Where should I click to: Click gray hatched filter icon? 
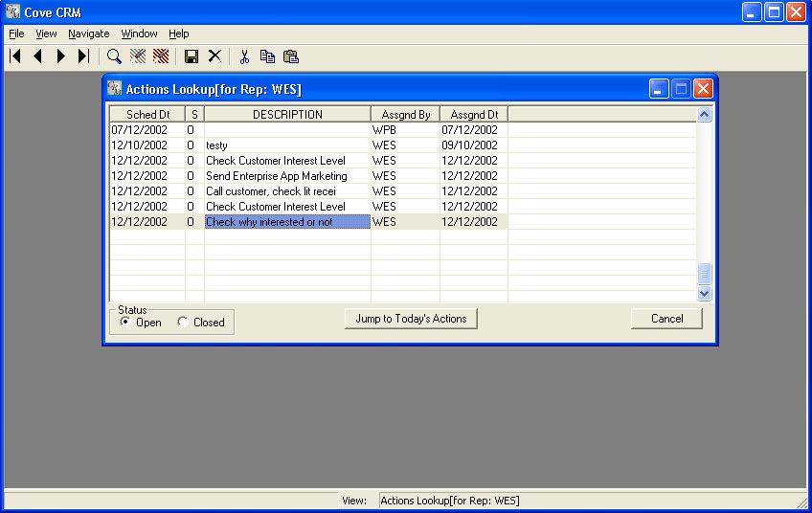[x=138, y=56]
